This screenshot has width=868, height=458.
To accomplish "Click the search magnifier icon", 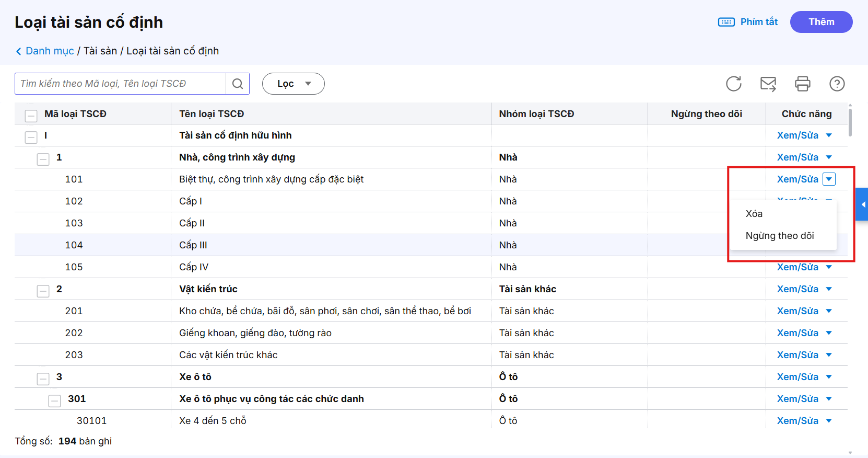I will 238,84.
